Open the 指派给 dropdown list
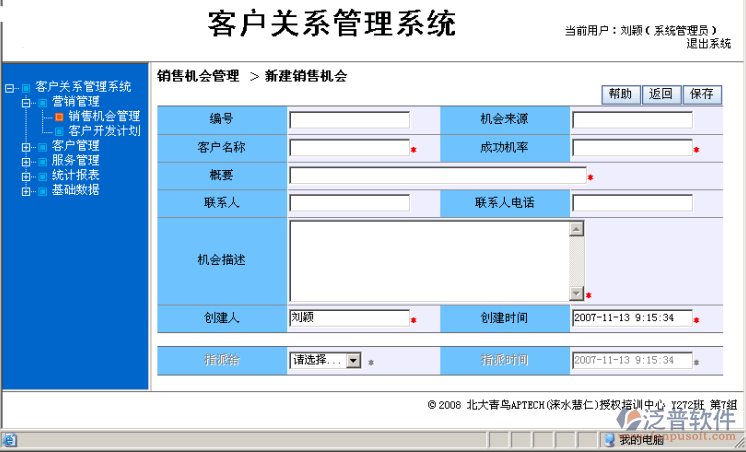Screen dimensions: 746x452 [353, 360]
